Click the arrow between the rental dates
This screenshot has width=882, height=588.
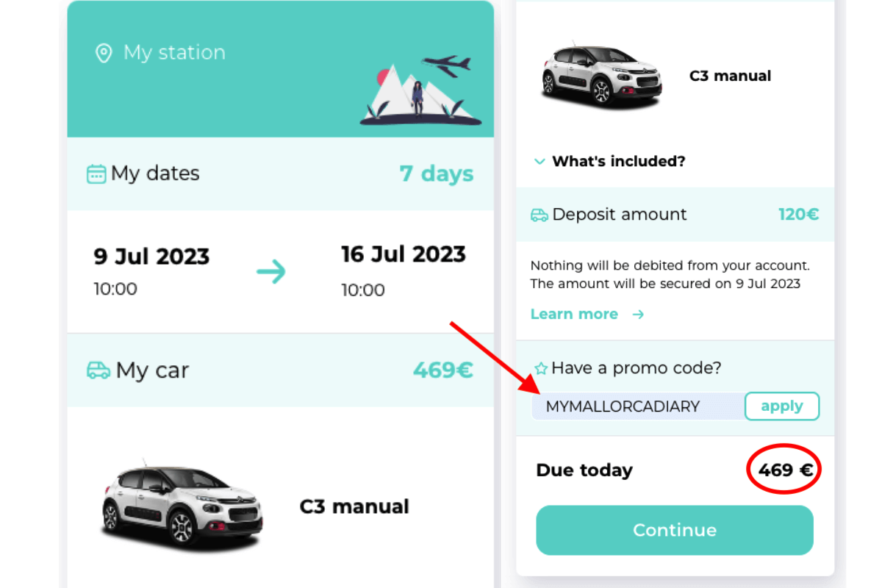pyautogui.click(x=271, y=273)
